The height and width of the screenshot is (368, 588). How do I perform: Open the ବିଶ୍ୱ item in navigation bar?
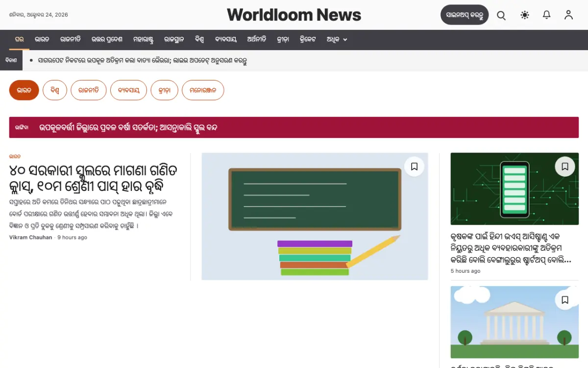pos(199,39)
